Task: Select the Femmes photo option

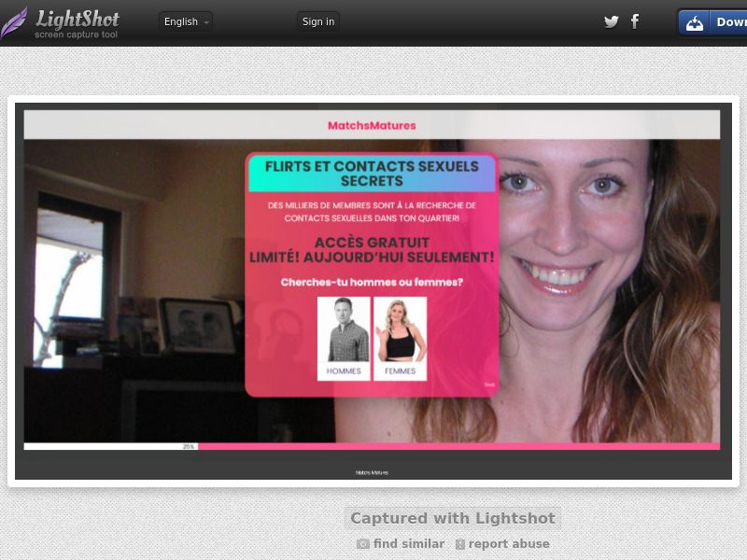Action: click(400, 329)
